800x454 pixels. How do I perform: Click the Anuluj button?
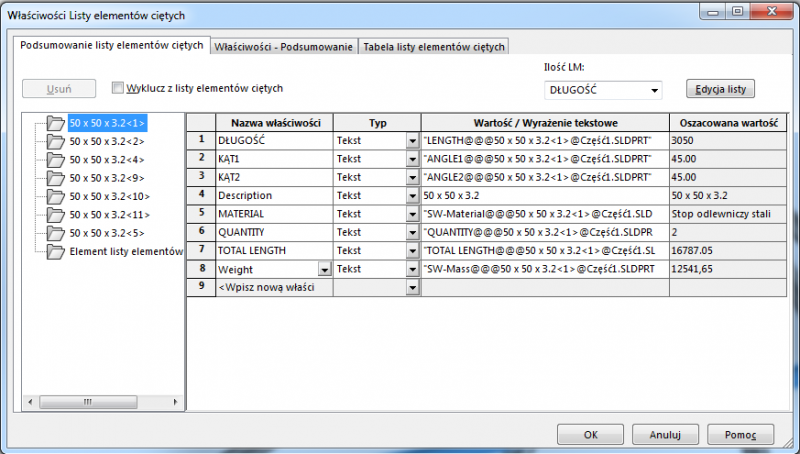(665, 435)
